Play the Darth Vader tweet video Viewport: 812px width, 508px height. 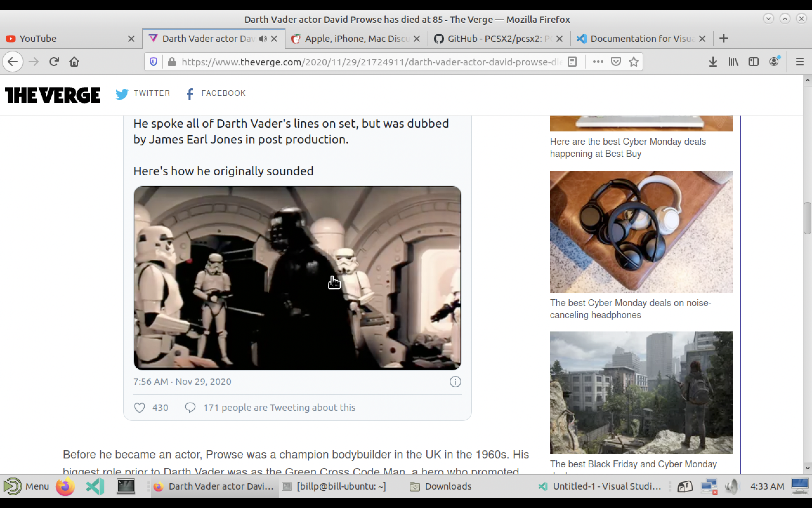pyautogui.click(x=297, y=278)
